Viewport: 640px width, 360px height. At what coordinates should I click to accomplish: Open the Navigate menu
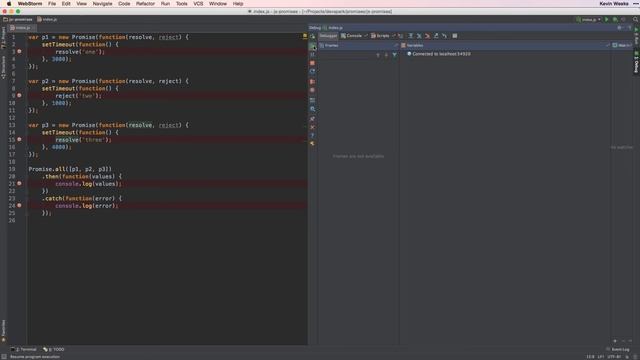pos(102,4)
